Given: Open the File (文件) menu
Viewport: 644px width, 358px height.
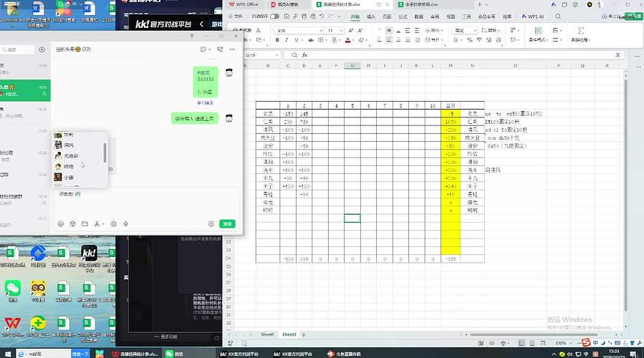Looking at the screenshot, I should pyautogui.click(x=236, y=16).
